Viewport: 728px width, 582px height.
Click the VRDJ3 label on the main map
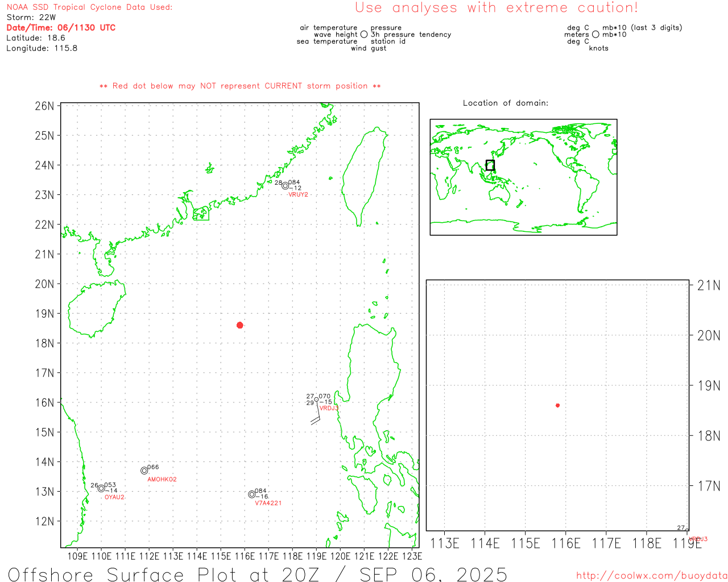tap(329, 408)
